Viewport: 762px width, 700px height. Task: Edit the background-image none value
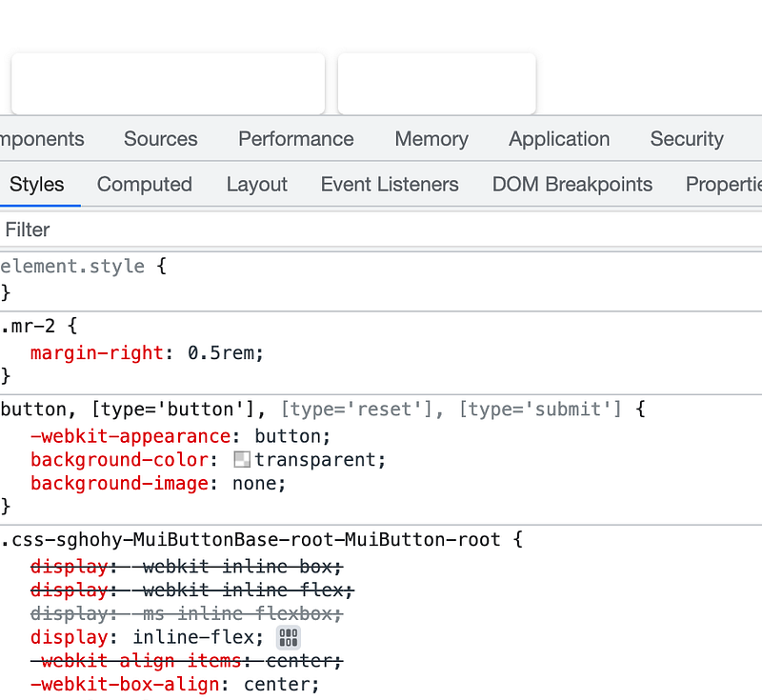click(253, 484)
